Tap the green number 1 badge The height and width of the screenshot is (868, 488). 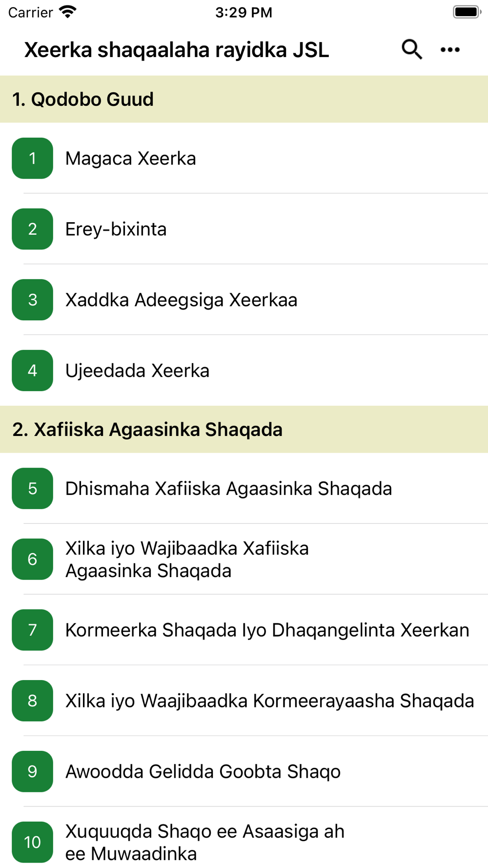32,158
